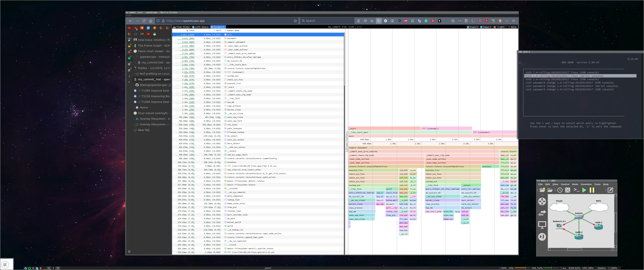The height and width of the screenshot is (270, 644).
Task: Expand GNS3 toolbar overflow chevron
Action: click(604, 190)
